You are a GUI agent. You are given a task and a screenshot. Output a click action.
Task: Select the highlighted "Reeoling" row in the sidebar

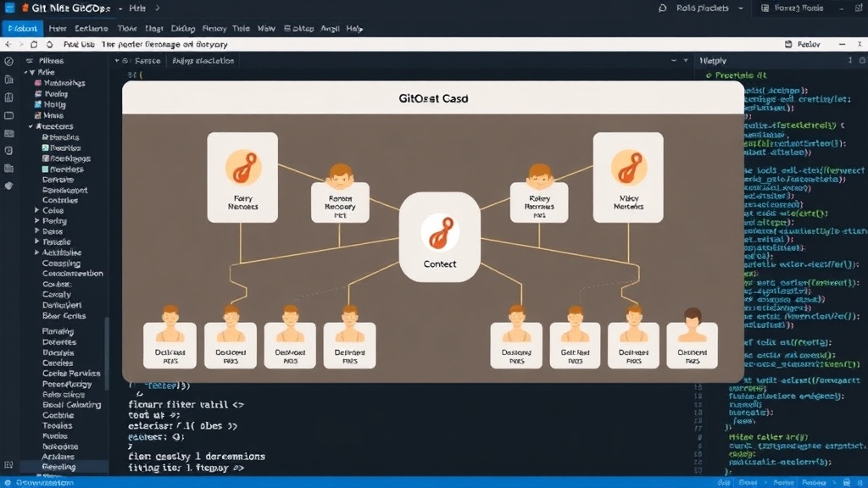(64, 467)
